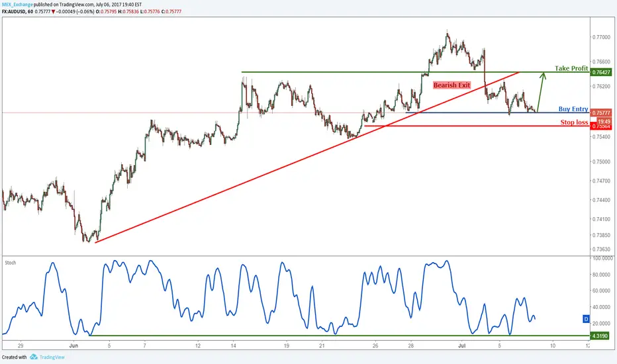
Task: Click the 19:49 countdown timer label
Action: [604, 122]
